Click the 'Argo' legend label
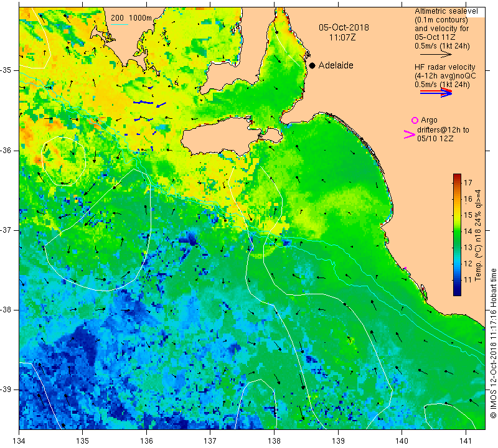The width and height of the screenshot is (498, 448). pos(429,120)
